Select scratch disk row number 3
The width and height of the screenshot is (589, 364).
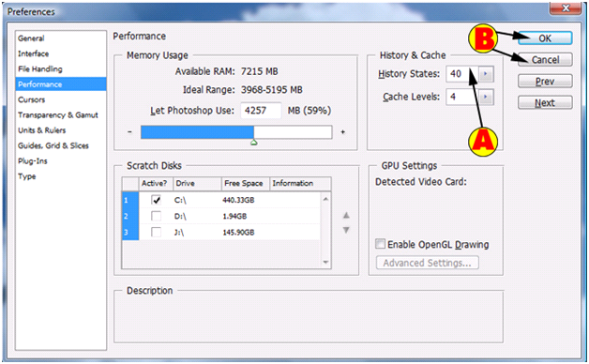pyautogui.click(x=130, y=232)
